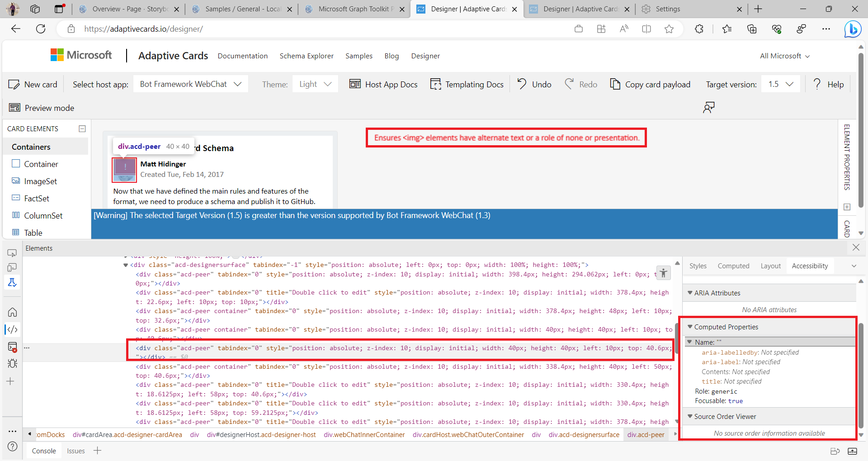Go to Samples page
868x461 pixels.
[x=359, y=56]
